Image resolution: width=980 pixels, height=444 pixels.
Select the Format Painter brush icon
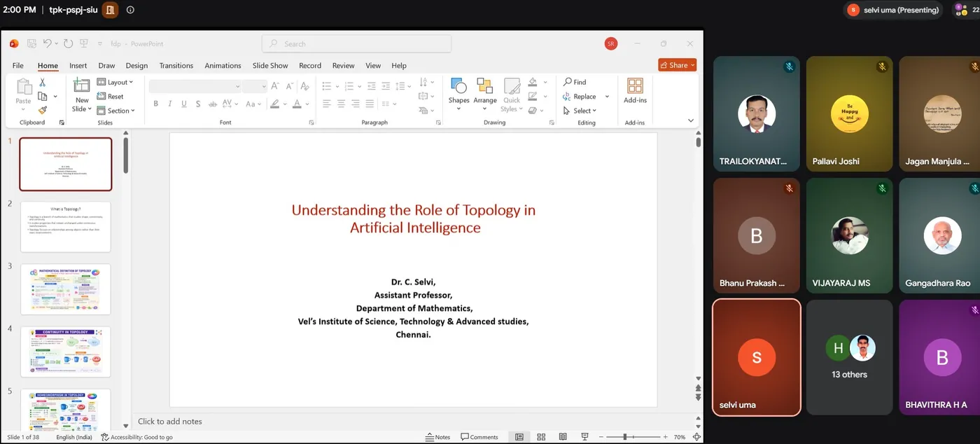[43, 110]
